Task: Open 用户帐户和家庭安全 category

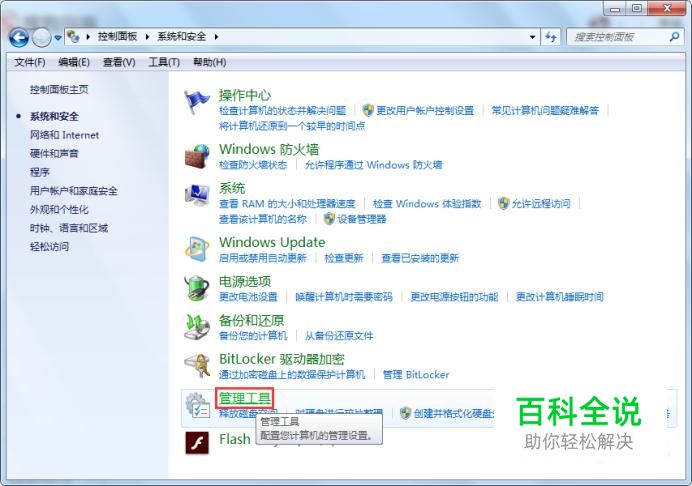Action: point(73,191)
